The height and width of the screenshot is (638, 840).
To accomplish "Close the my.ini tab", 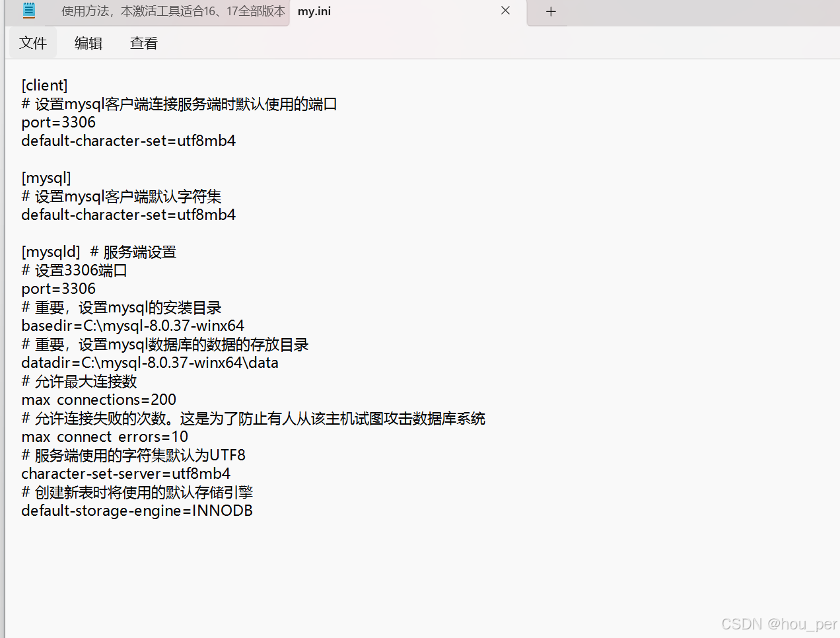I will pos(505,11).
